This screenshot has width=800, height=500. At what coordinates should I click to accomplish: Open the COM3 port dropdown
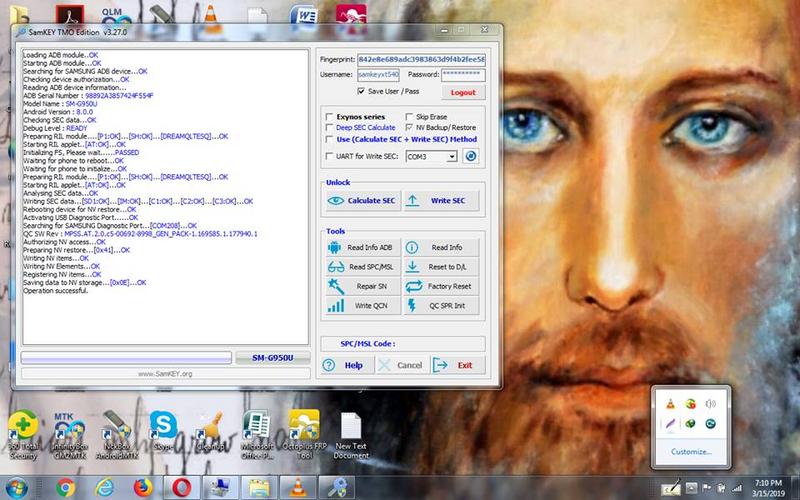[452, 157]
